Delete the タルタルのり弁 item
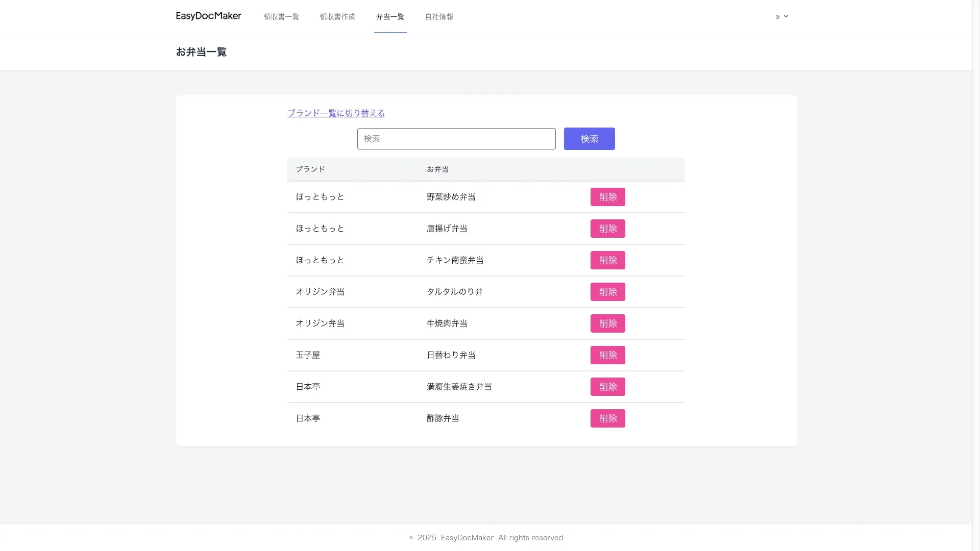This screenshot has height=551, width=980. (x=607, y=292)
